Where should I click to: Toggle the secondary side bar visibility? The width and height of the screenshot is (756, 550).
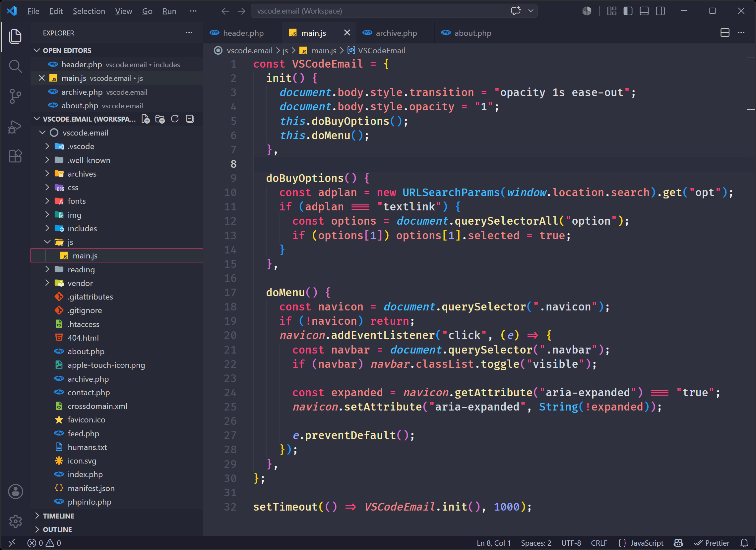pos(660,11)
